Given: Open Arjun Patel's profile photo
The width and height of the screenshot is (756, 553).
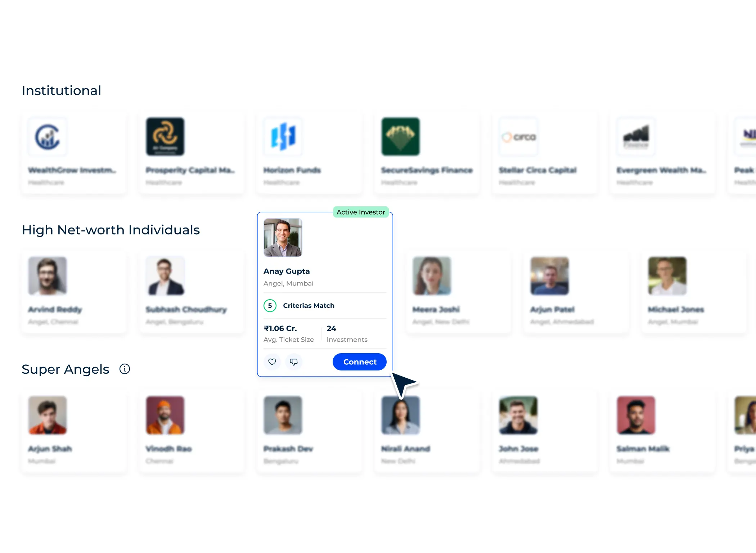Looking at the screenshot, I should click(550, 276).
